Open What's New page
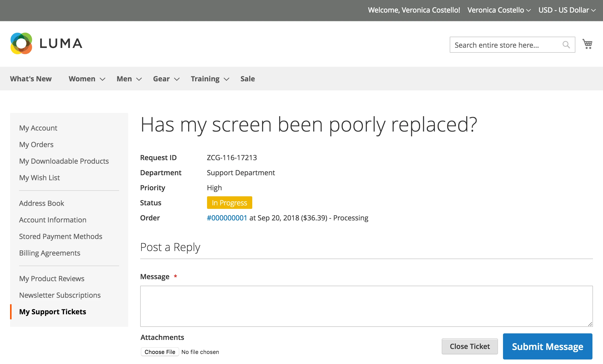Screen dimensions: 603x364 tap(31, 79)
